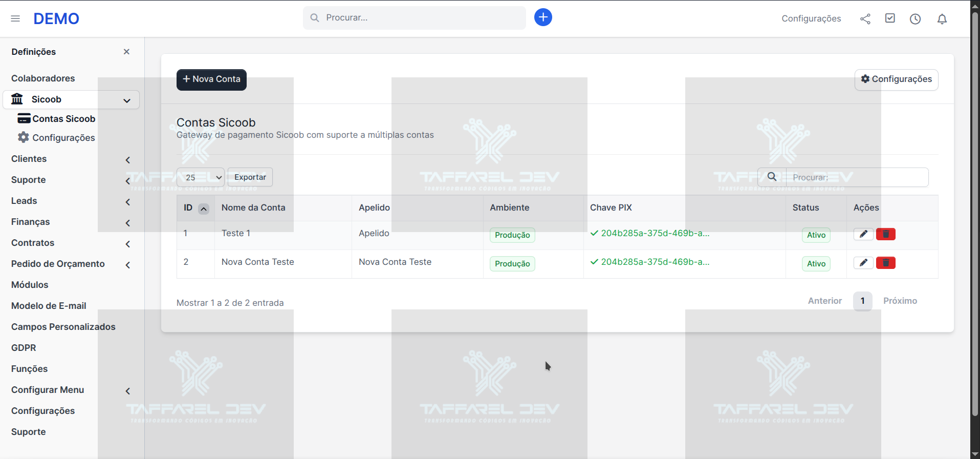Focus the table Procurar filter field
The image size is (980, 459).
click(x=857, y=177)
